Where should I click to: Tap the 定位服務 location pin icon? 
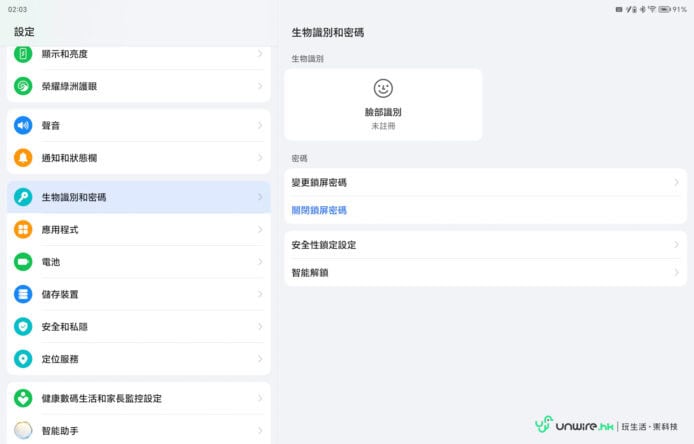click(23, 358)
